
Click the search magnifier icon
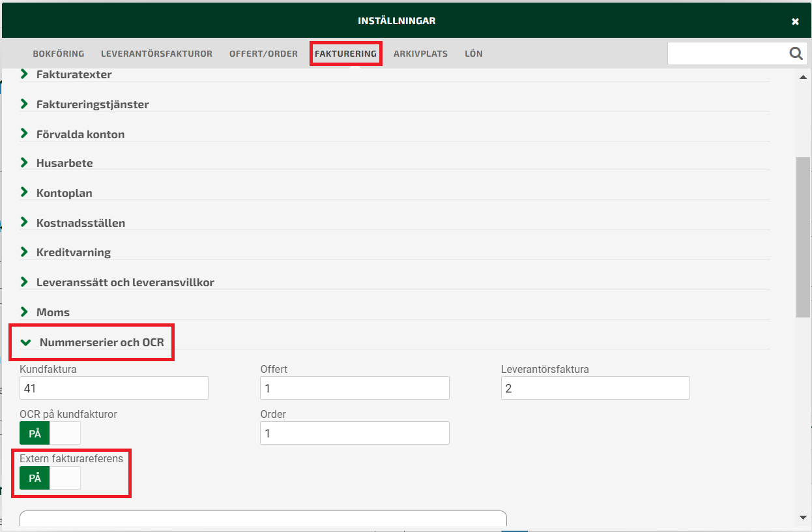pos(796,54)
